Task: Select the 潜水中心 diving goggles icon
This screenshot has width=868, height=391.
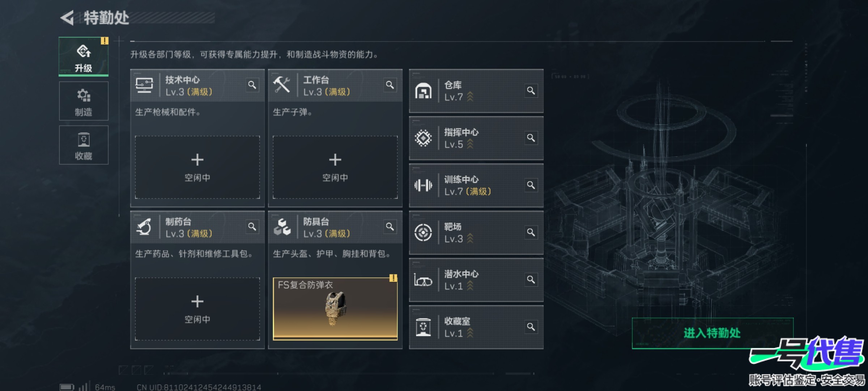Action: 423,280
